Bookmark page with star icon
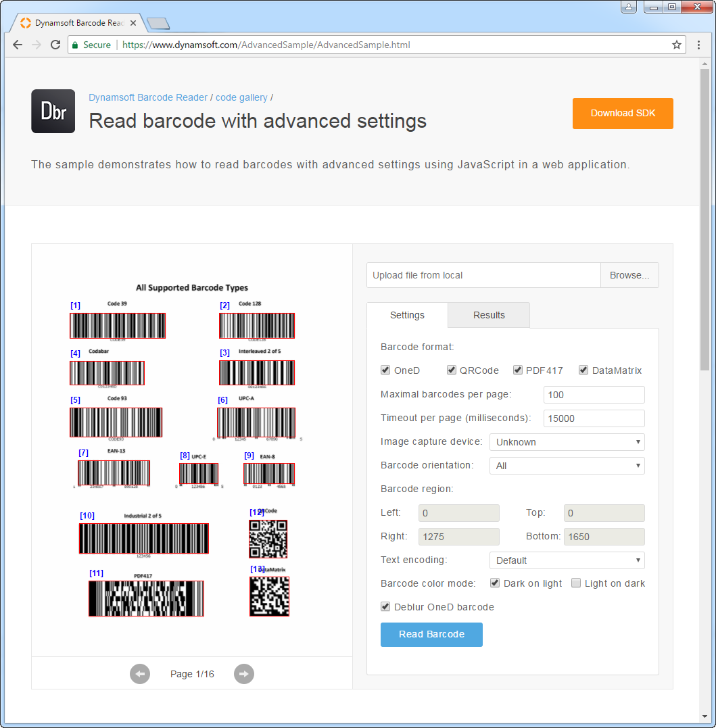This screenshot has width=716, height=728. point(676,45)
